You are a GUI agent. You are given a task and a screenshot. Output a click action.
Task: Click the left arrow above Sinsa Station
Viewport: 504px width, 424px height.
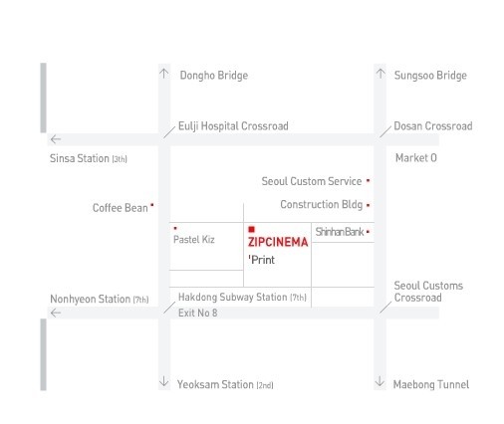pyautogui.click(x=56, y=139)
